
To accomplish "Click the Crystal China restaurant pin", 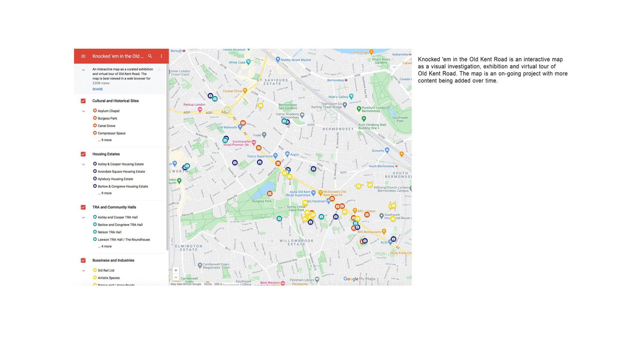I will (245, 91).
